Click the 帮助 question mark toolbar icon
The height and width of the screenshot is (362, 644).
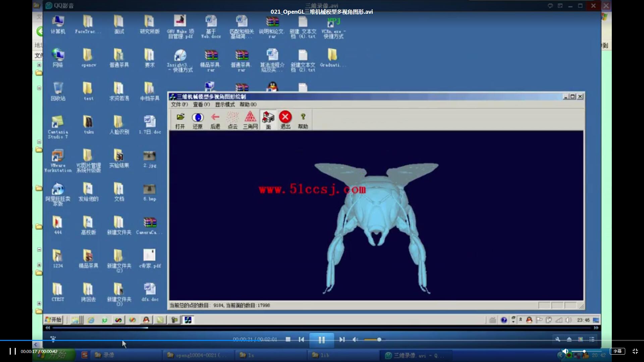click(303, 120)
